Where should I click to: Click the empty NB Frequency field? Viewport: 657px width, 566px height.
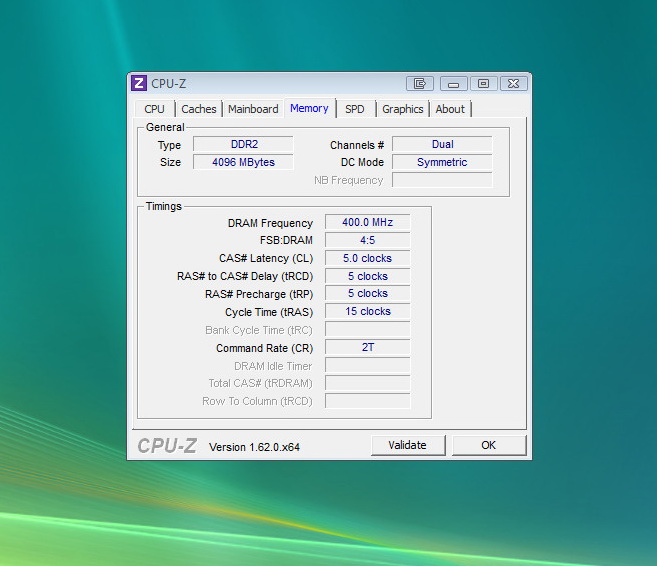[x=442, y=180]
